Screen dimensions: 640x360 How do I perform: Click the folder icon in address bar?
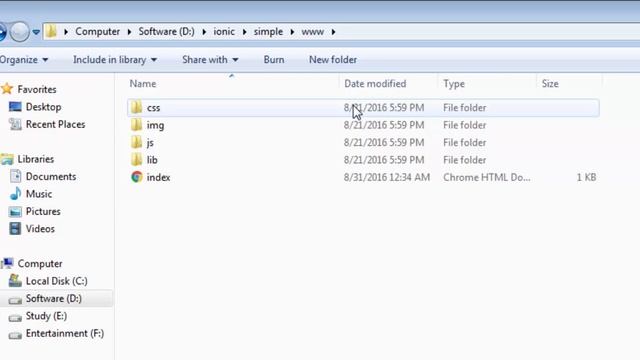(x=51, y=31)
